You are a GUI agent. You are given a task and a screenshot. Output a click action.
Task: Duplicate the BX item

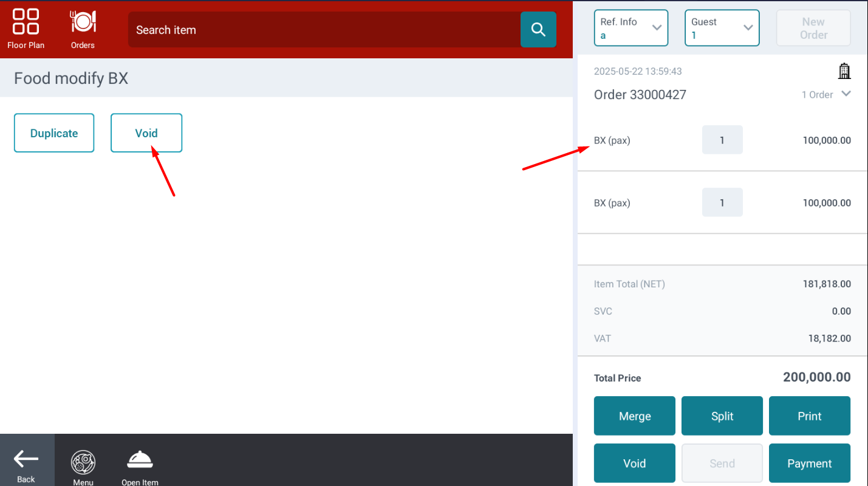[54, 133]
